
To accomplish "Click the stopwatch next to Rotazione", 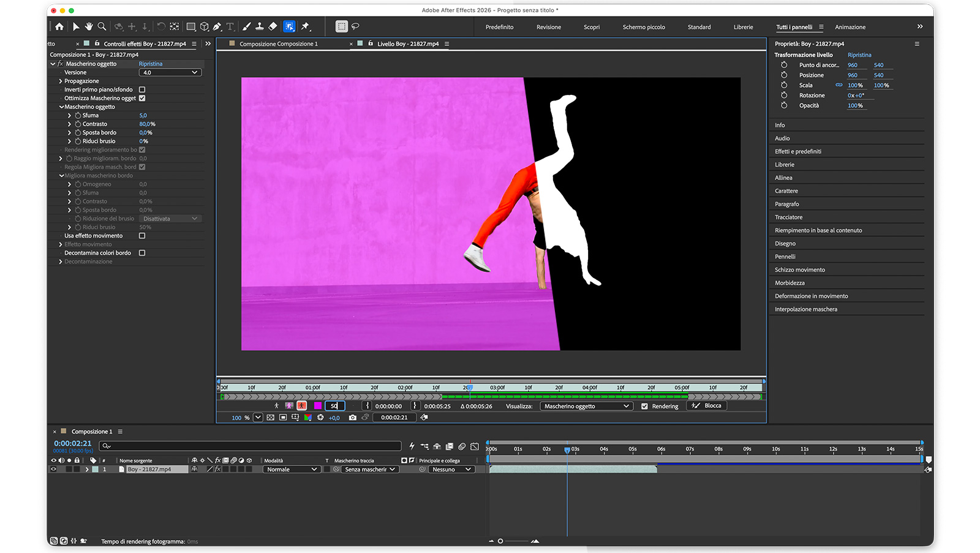I will click(784, 95).
